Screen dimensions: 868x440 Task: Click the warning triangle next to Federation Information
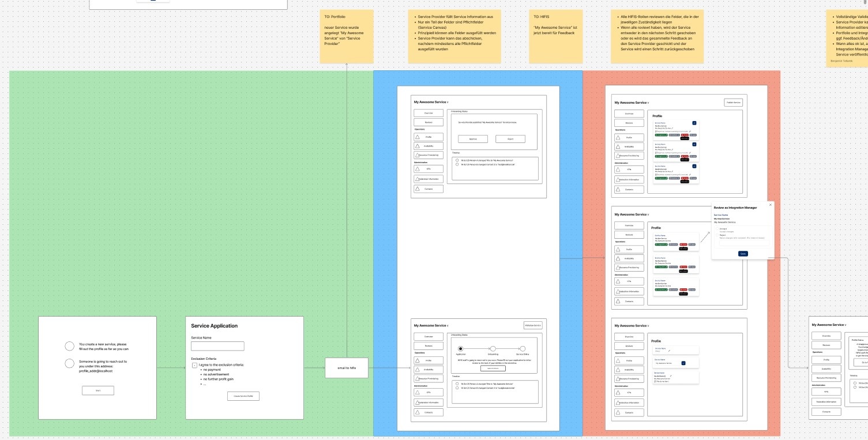pyautogui.click(x=418, y=179)
